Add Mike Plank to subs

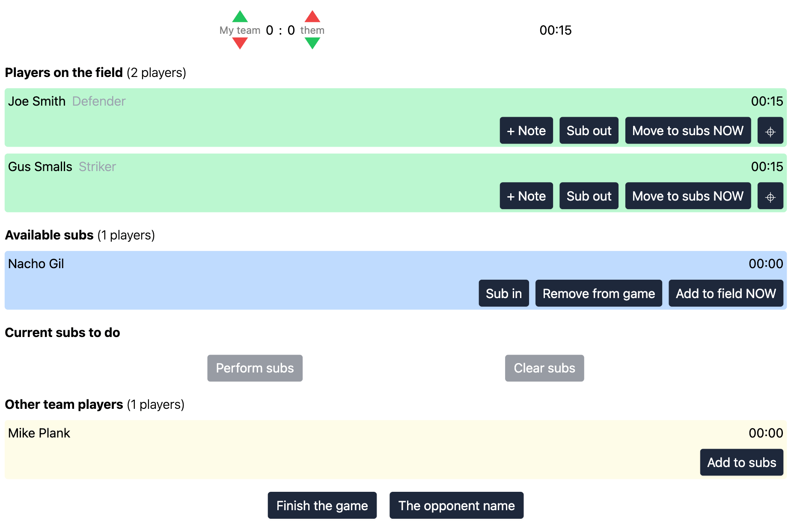click(x=741, y=462)
